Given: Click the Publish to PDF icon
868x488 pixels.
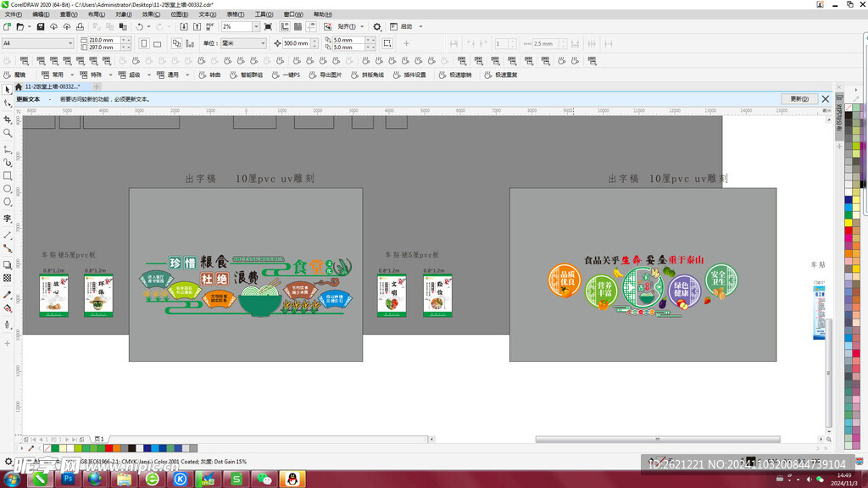Looking at the screenshot, I should [210, 26].
